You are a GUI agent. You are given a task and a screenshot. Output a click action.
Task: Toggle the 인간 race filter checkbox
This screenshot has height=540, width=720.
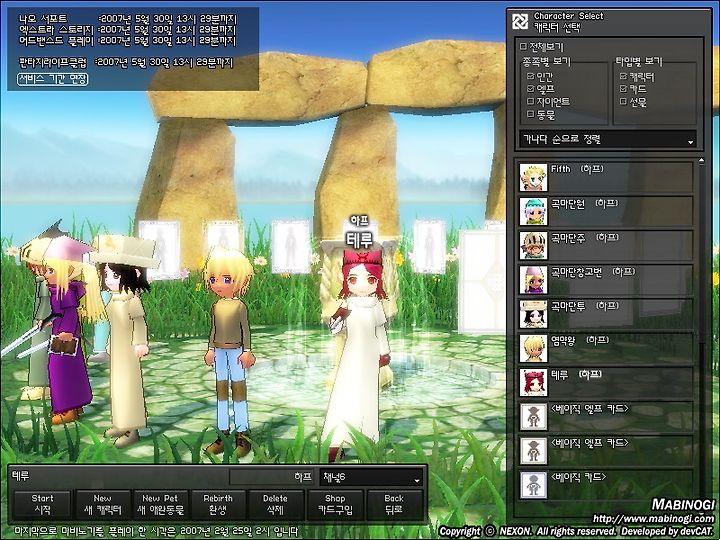click(x=531, y=76)
